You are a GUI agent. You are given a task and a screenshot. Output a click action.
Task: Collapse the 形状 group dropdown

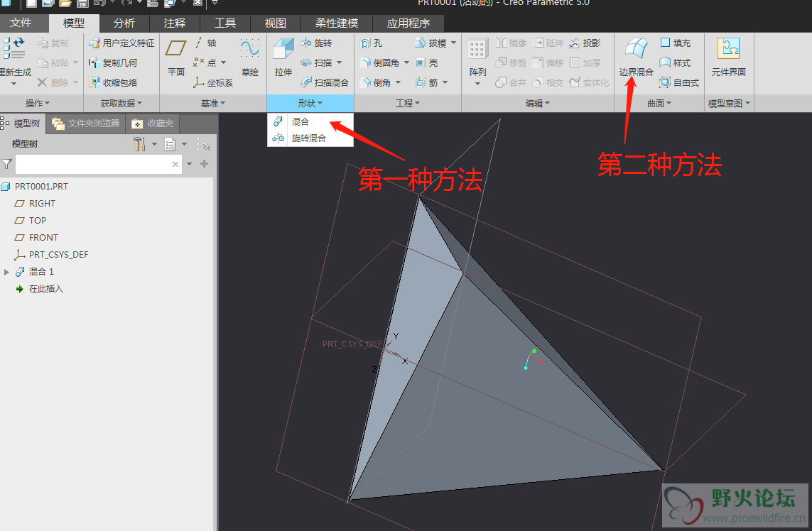point(310,103)
